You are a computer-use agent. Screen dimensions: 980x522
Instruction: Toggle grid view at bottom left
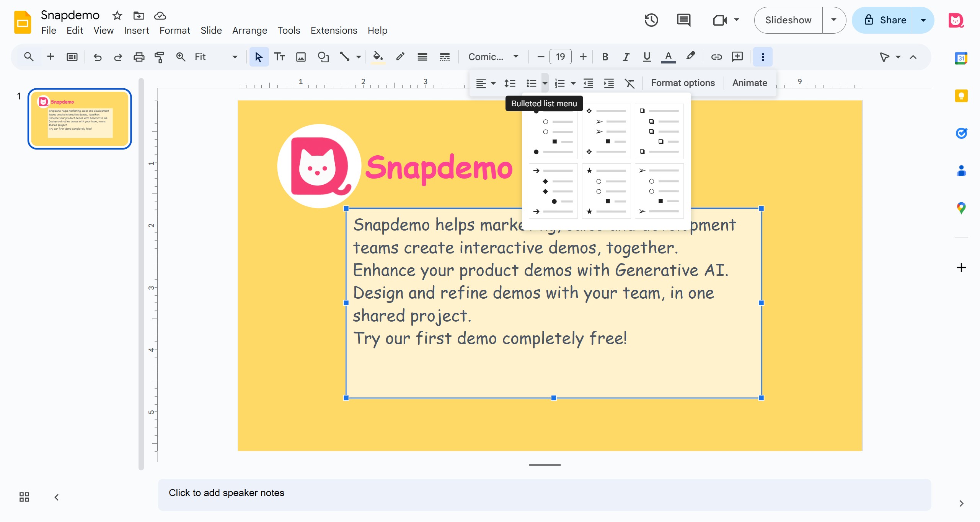pos(24,497)
